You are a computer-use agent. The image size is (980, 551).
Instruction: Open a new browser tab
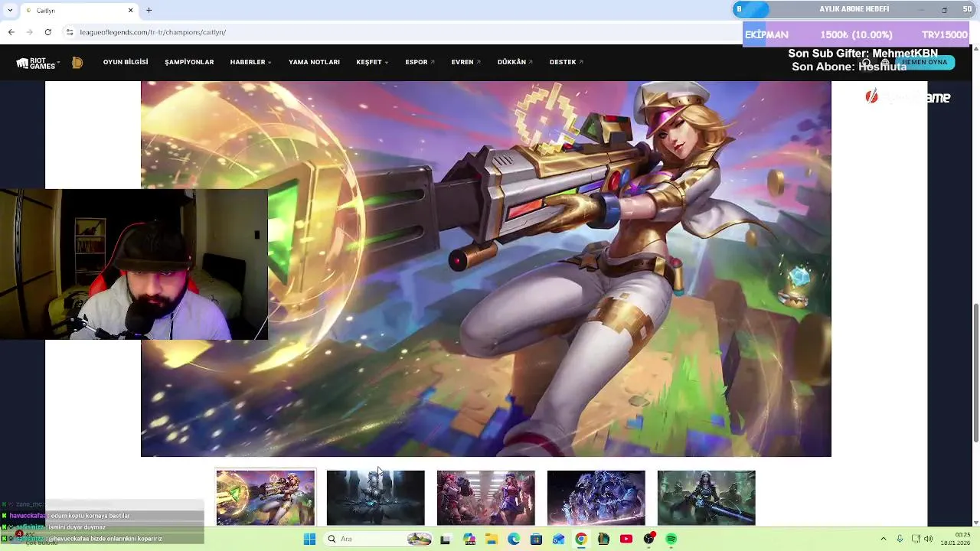click(x=149, y=11)
